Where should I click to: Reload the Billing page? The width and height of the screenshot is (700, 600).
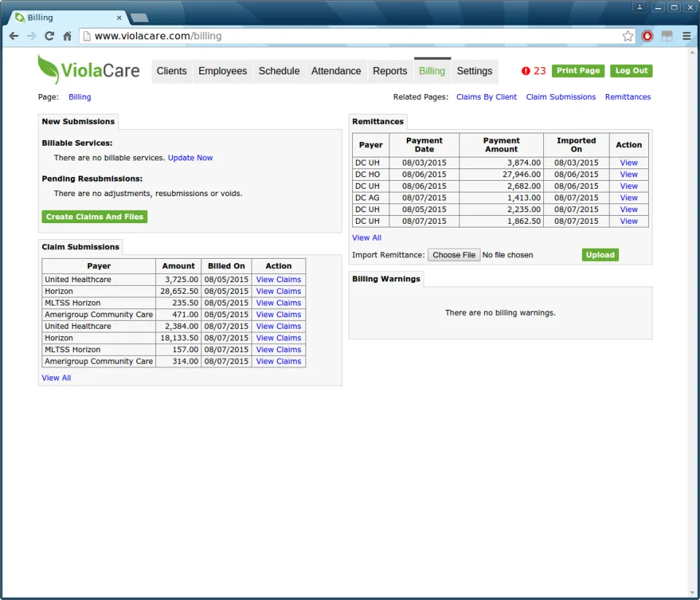click(x=50, y=36)
